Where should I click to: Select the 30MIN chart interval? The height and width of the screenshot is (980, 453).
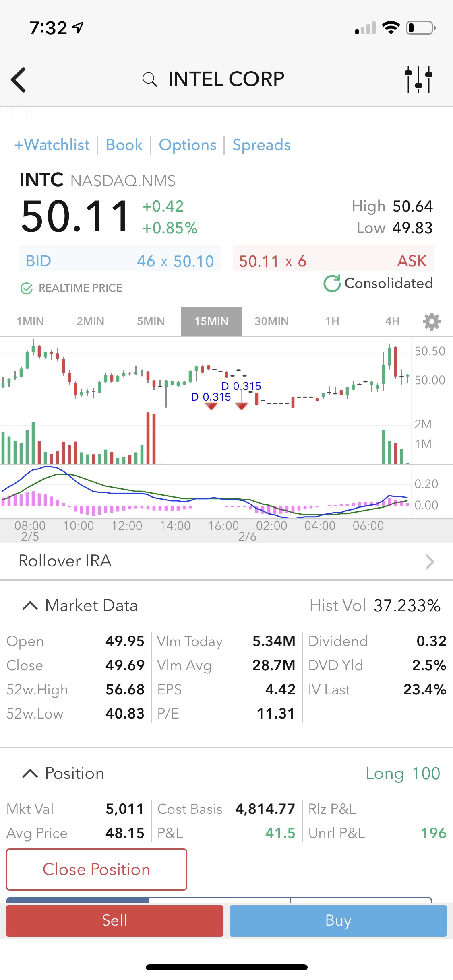pos(272,321)
